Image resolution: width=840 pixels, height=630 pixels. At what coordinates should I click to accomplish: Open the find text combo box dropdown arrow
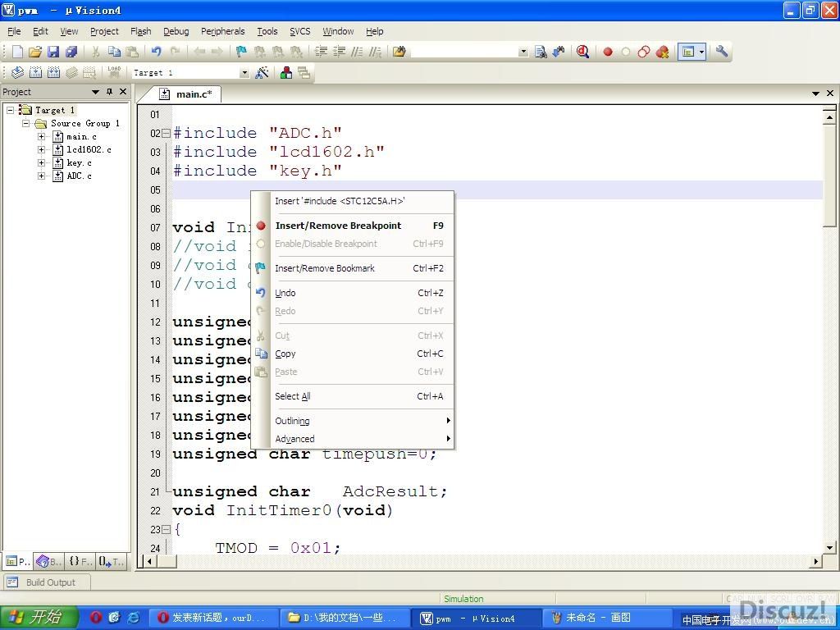(523, 52)
